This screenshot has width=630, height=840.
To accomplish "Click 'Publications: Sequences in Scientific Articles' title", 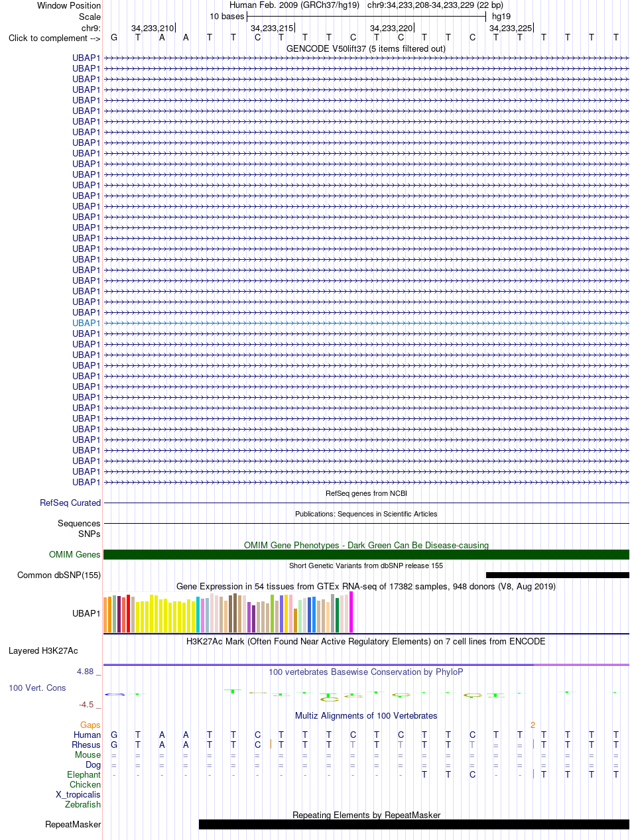I will tap(366, 514).
